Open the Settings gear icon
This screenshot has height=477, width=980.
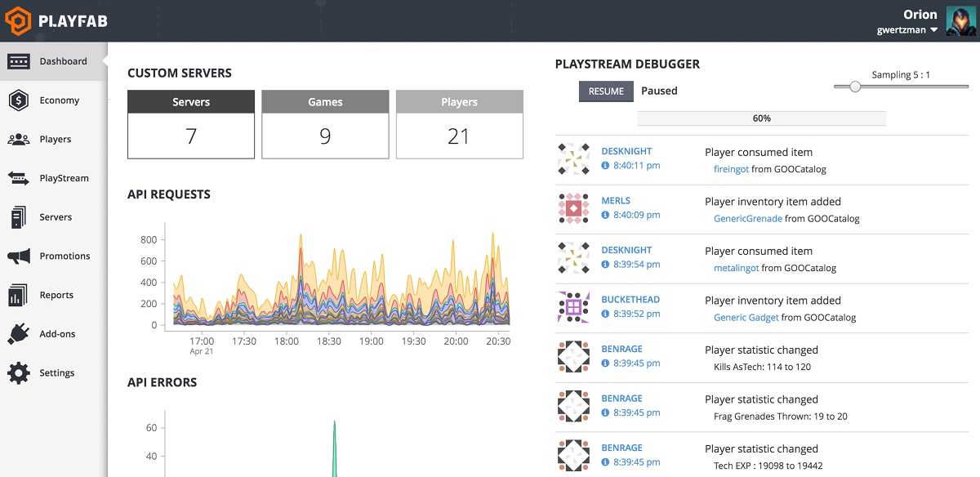click(19, 373)
